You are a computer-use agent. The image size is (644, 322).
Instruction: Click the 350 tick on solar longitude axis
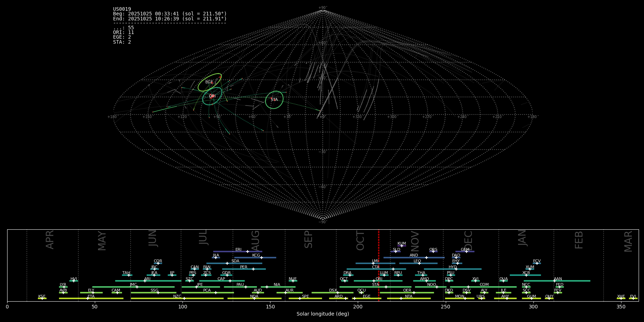pos(621,307)
